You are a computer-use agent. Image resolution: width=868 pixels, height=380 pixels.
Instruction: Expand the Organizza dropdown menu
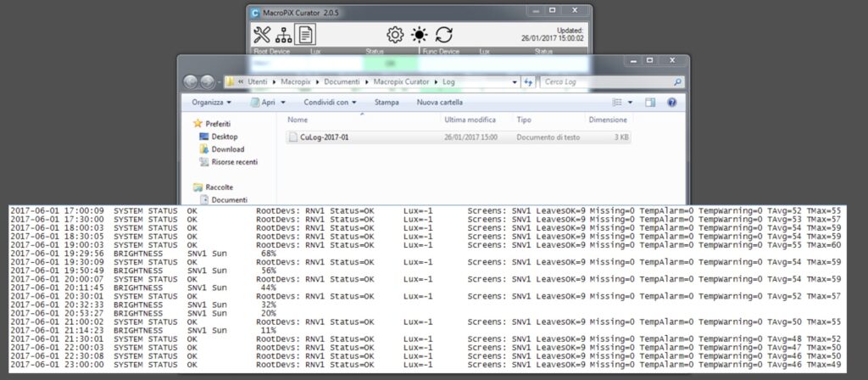click(x=211, y=102)
